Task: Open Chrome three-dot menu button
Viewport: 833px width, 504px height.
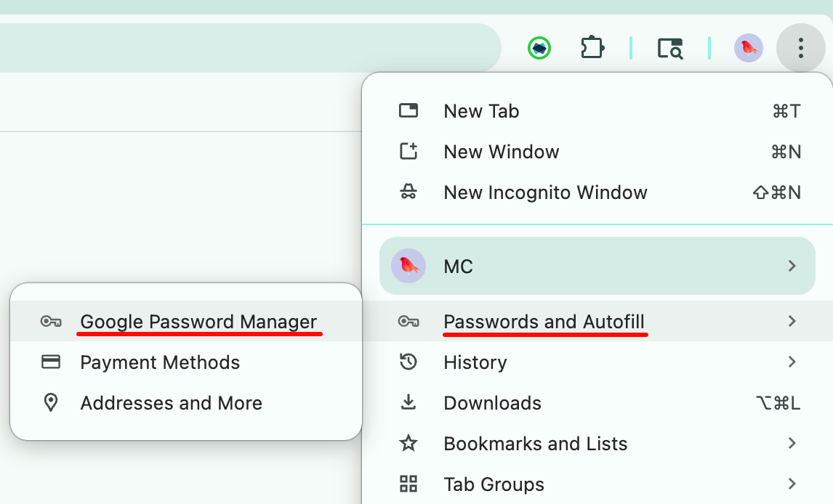Action: (x=800, y=48)
